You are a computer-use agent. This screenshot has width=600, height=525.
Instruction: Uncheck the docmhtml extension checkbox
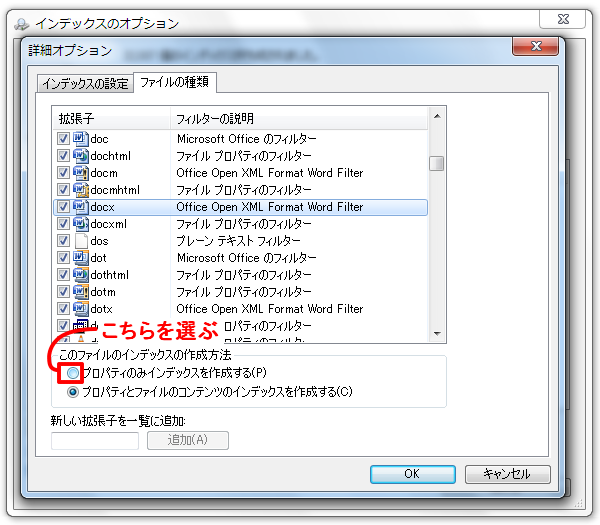63,190
